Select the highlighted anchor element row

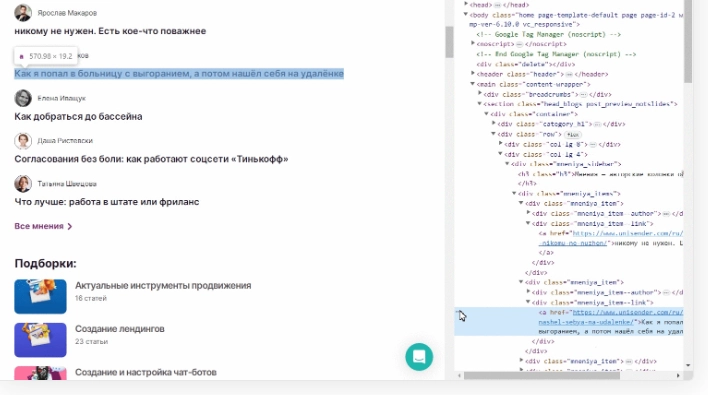click(569, 321)
